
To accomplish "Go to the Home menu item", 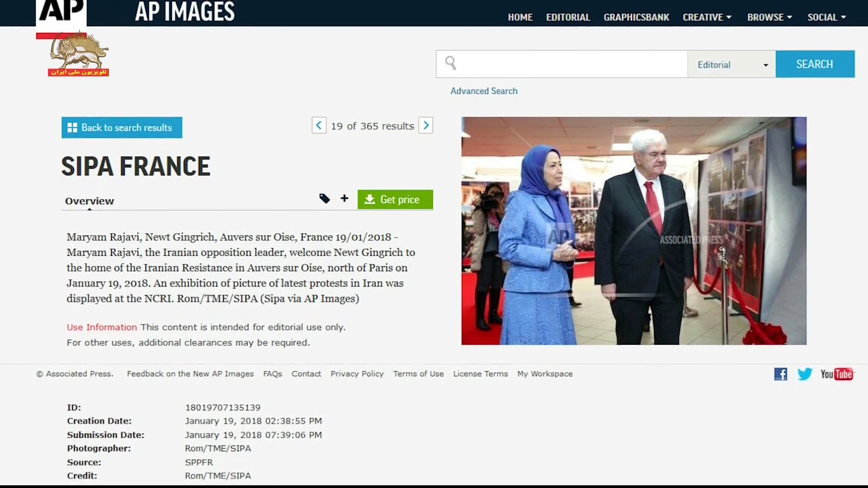I will point(520,17).
